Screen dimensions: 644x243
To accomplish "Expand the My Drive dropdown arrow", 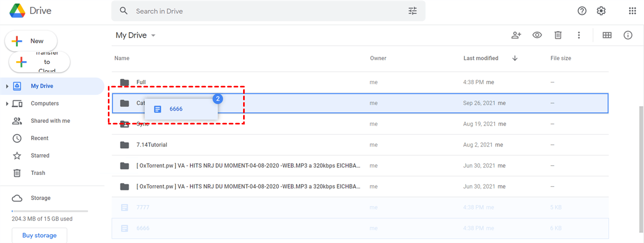I will point(153,36).
